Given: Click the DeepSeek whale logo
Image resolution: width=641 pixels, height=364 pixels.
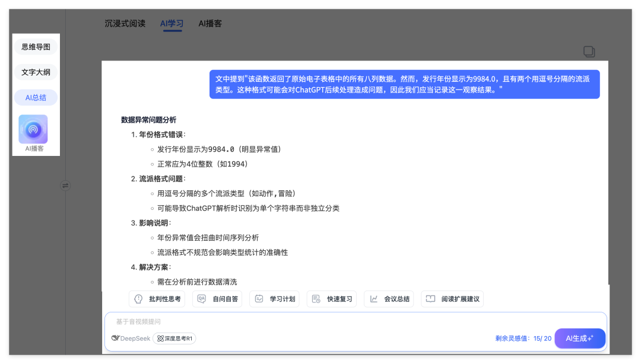Looking at the screenshot, I should (116, 338).
